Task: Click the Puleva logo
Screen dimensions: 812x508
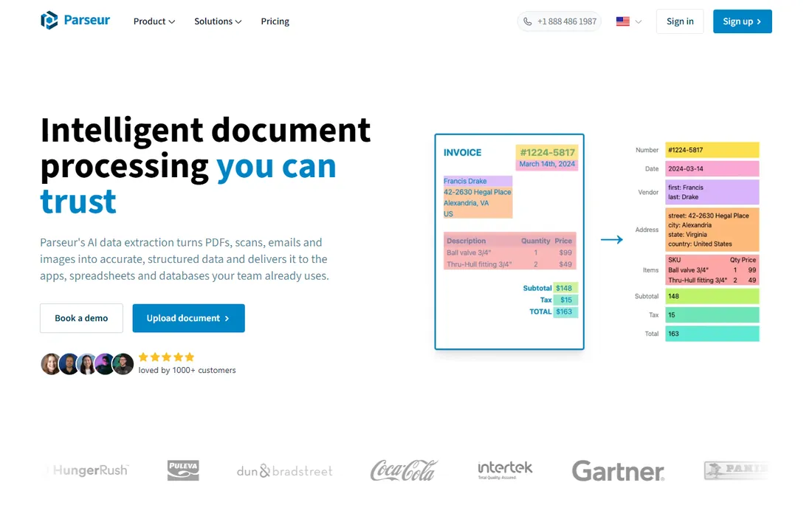Action: (183, 470)
